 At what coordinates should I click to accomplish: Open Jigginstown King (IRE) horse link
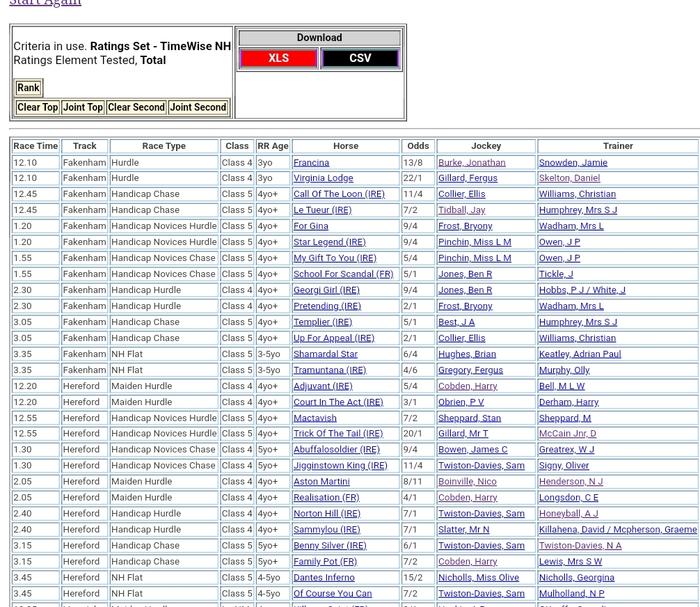coord(340,465)
